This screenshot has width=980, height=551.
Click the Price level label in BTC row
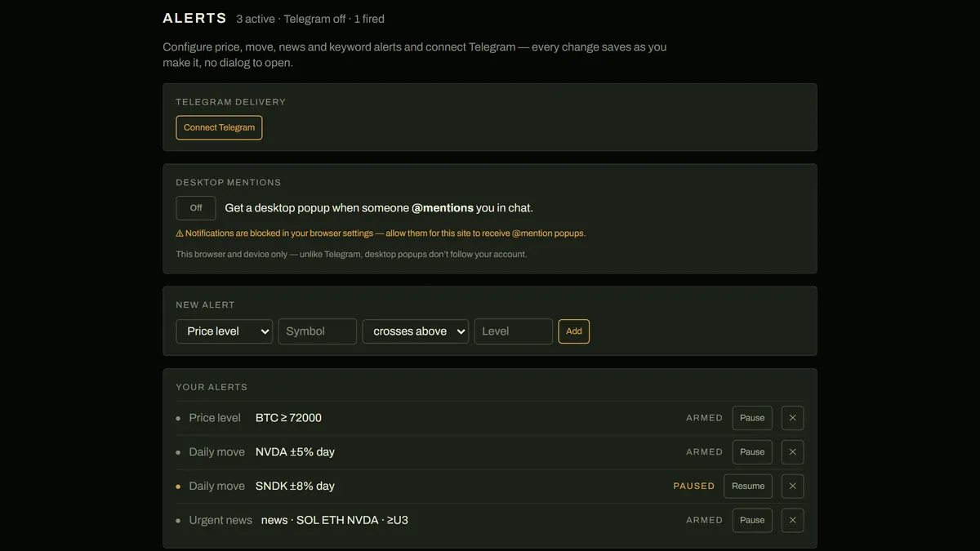[215, 418]
